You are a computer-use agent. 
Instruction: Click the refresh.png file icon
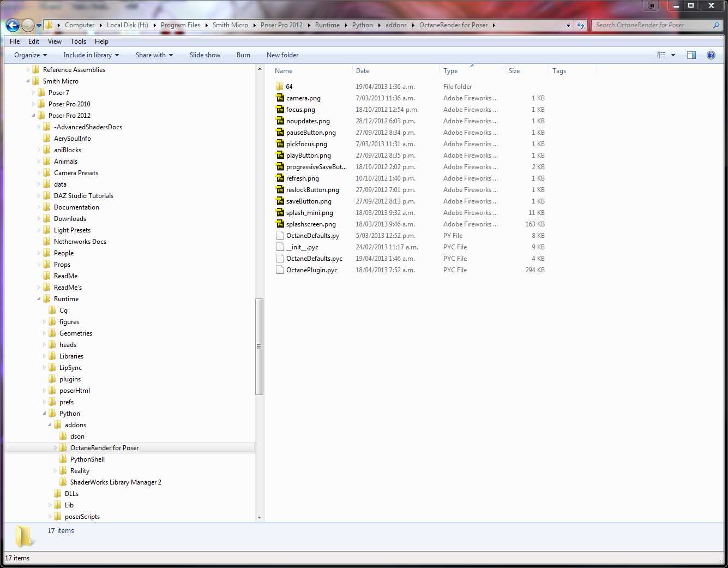(x=280, y=178)
